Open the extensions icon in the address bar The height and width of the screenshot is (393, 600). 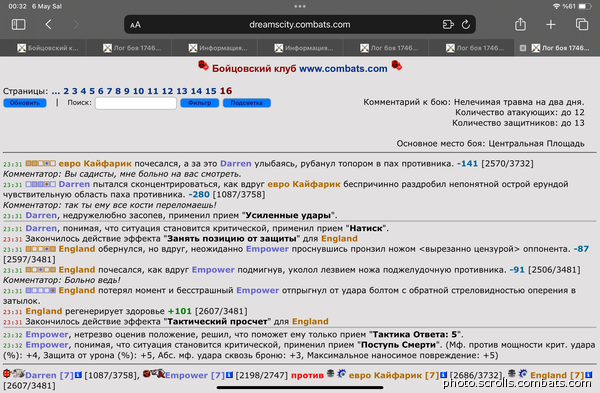pyautogui.click(x=448, y=24)
